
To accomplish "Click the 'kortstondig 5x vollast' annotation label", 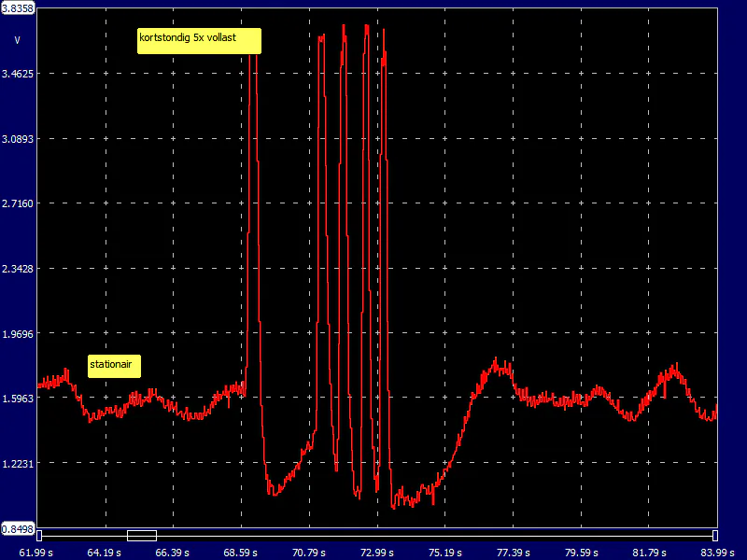I will pos(198,41).
